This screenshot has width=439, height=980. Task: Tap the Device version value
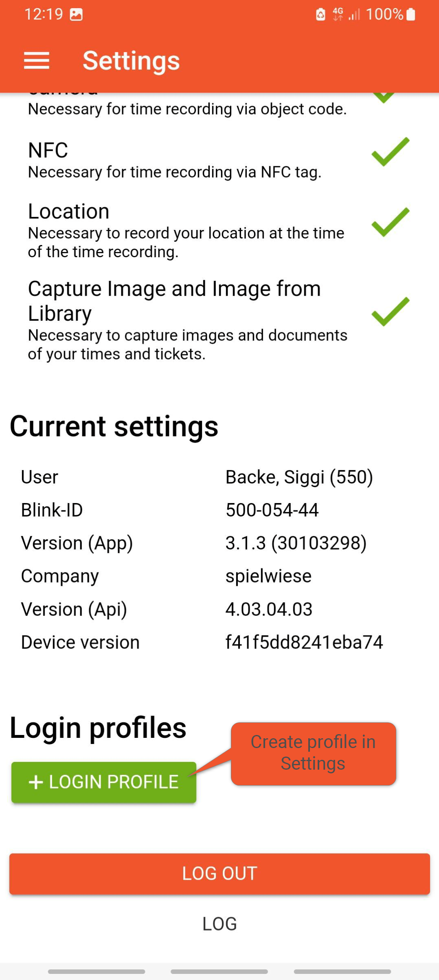304,642
